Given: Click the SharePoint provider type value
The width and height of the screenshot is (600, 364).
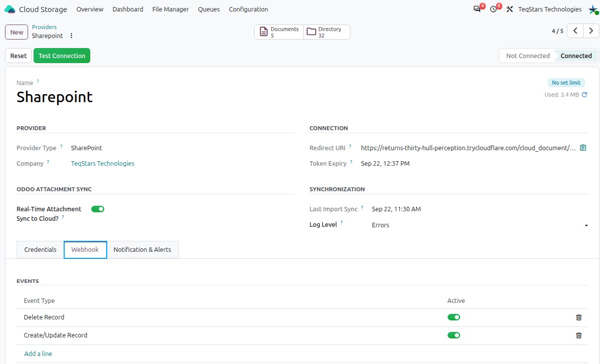Looking at the screenshot, I should pos(87,148).
